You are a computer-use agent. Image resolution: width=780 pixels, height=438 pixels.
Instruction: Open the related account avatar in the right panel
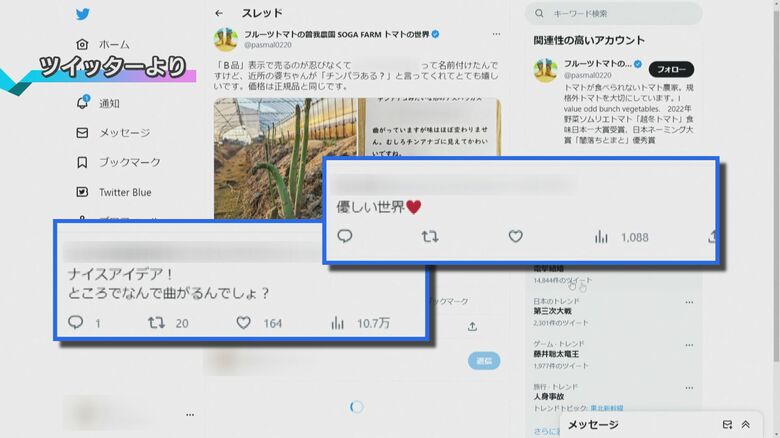545,70
